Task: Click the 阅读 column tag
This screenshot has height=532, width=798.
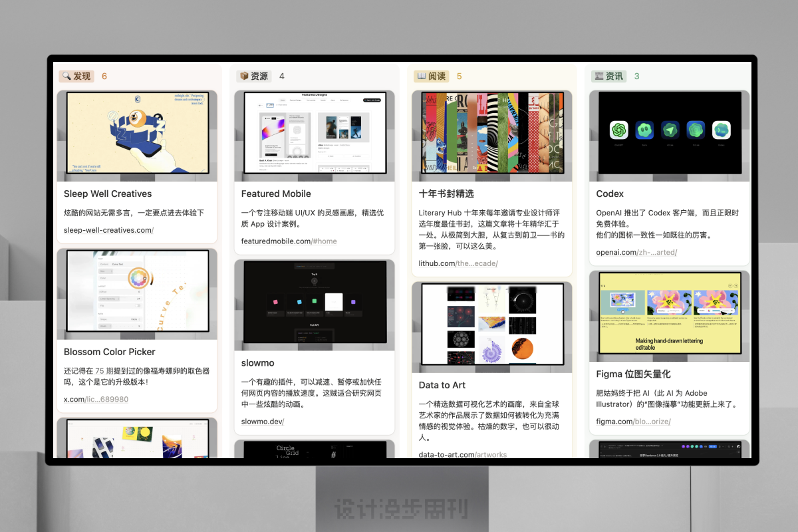Action: point(431,76)
